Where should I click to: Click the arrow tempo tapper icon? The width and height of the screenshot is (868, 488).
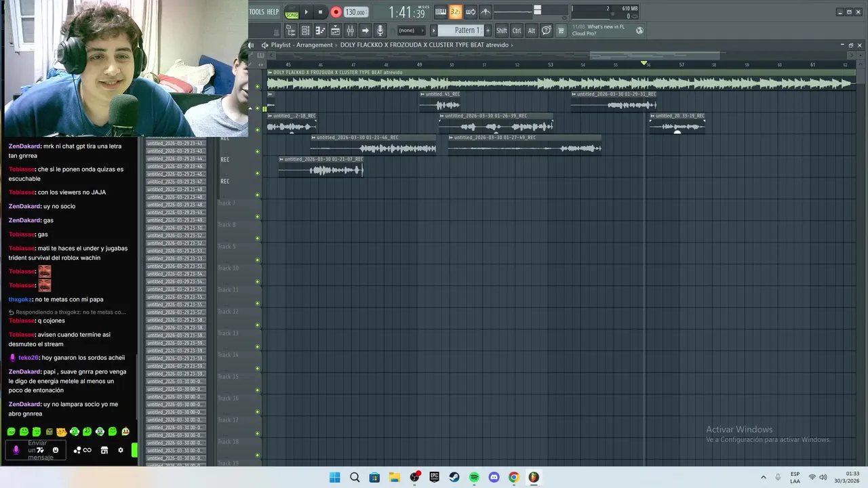pyautogui.click(x=365, y=30)
